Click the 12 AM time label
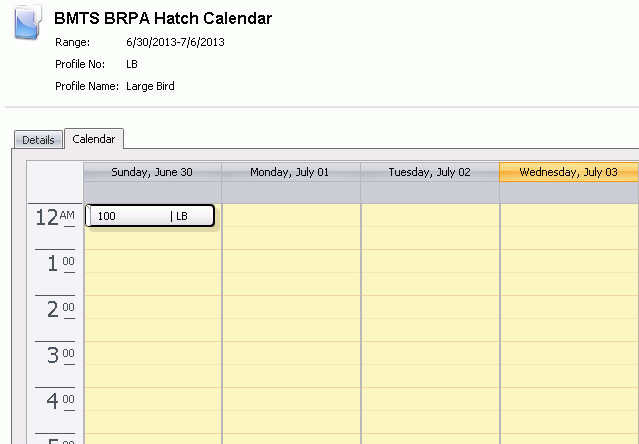This screenshot has height=444, width=639. pyautogui.click(x=55, y=217)
